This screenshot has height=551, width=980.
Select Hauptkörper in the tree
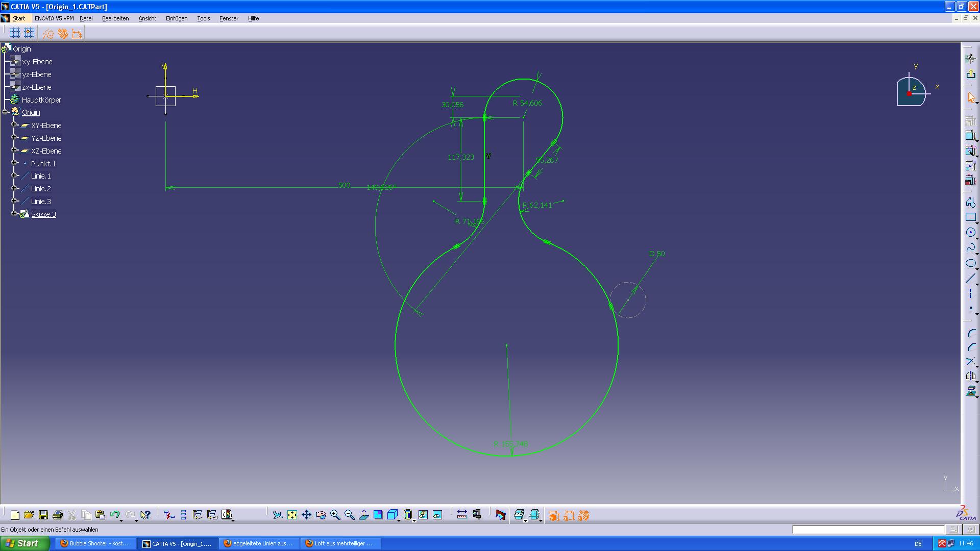point(41,100)
